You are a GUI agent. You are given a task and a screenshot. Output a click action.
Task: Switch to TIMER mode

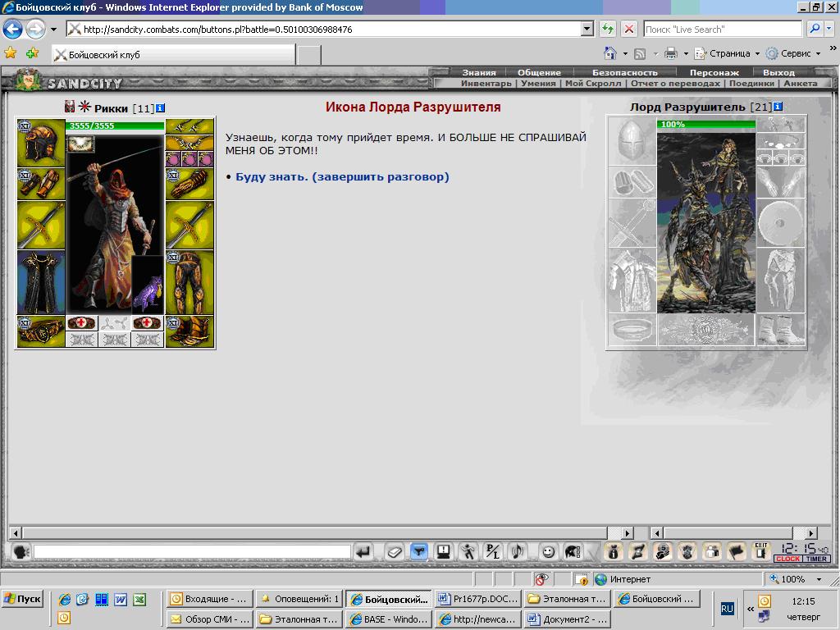coord(816,559)
